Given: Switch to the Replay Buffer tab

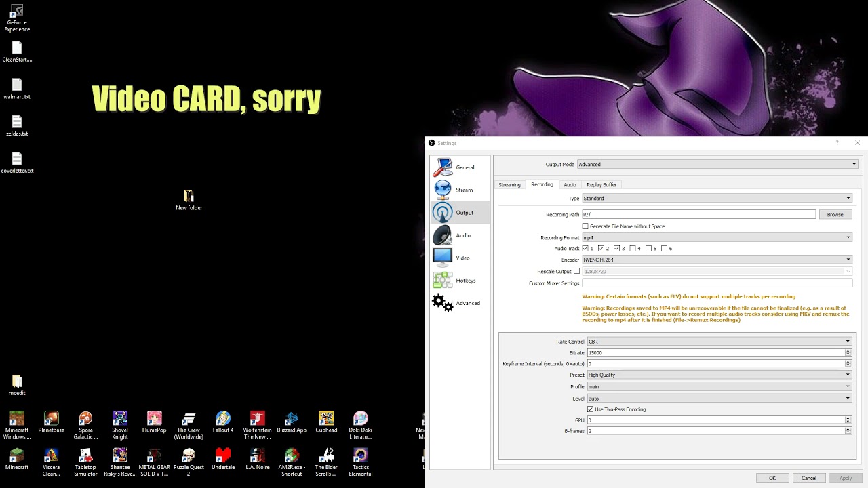Looking at the screenshot, I should tap(601, 185).
